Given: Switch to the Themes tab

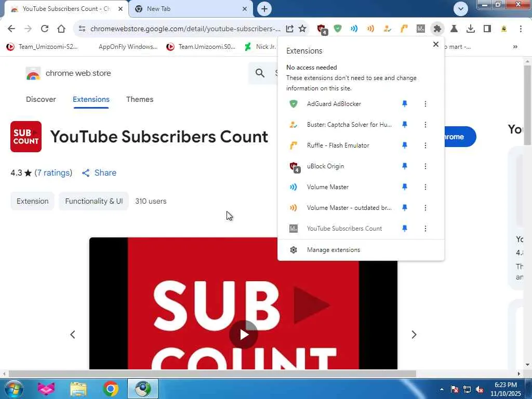Looking at the screenshot, I should click(140, 99).
